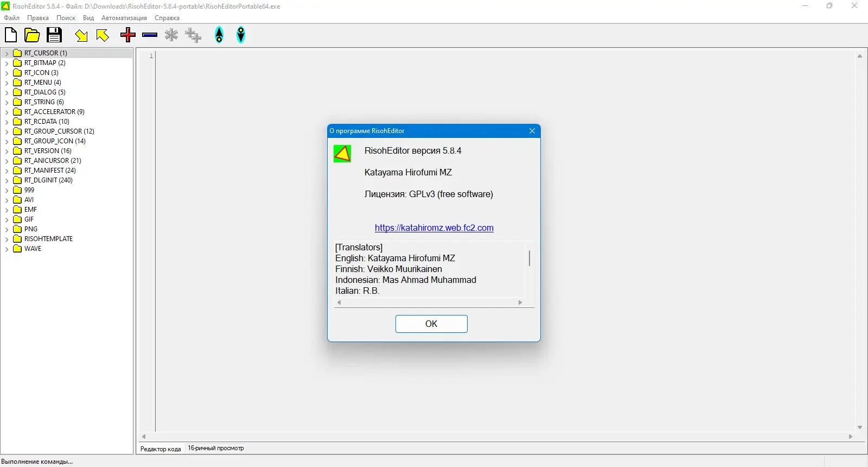Expand the RT_ANICURSOR (21) tree node
This screenshot has width=868, height=467.
point(7,161)
